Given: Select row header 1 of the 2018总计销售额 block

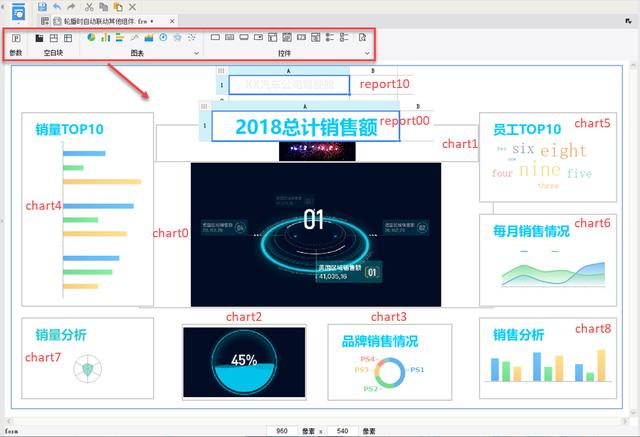Looking at the screenshot, I should pyautogui.click(x=205, y=126).
